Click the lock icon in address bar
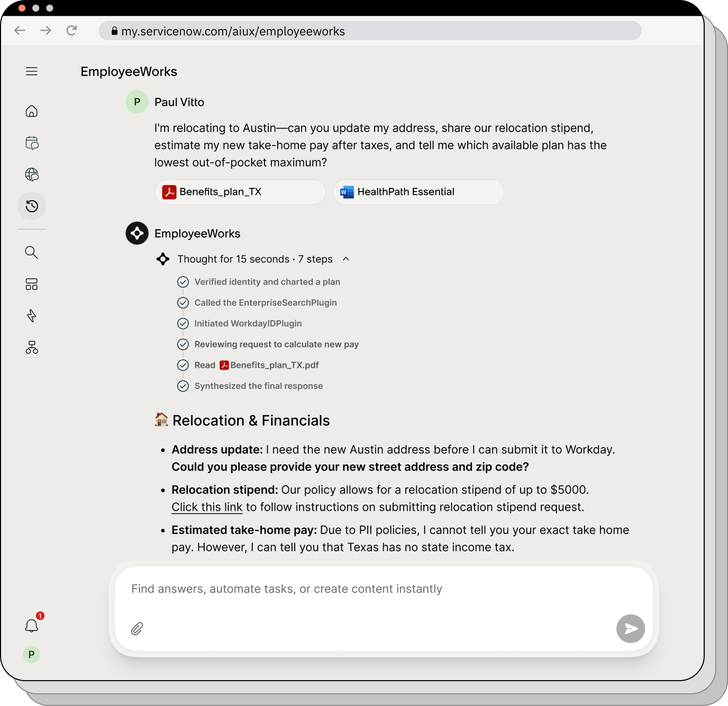The image size is (728, 706). (114, 31)
